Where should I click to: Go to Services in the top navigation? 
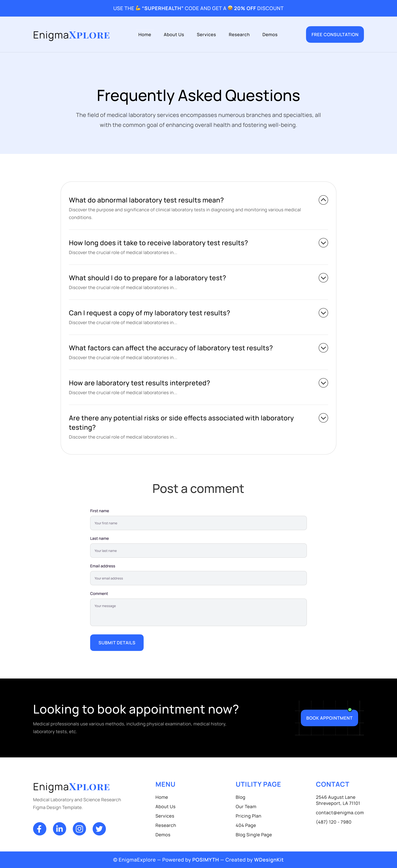click(x=206, y=35)
